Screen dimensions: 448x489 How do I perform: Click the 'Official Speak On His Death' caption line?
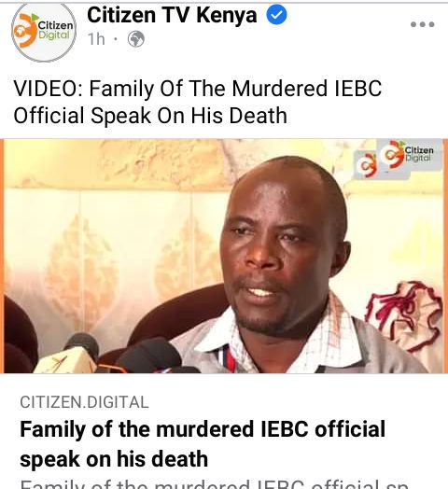point(150,116)
